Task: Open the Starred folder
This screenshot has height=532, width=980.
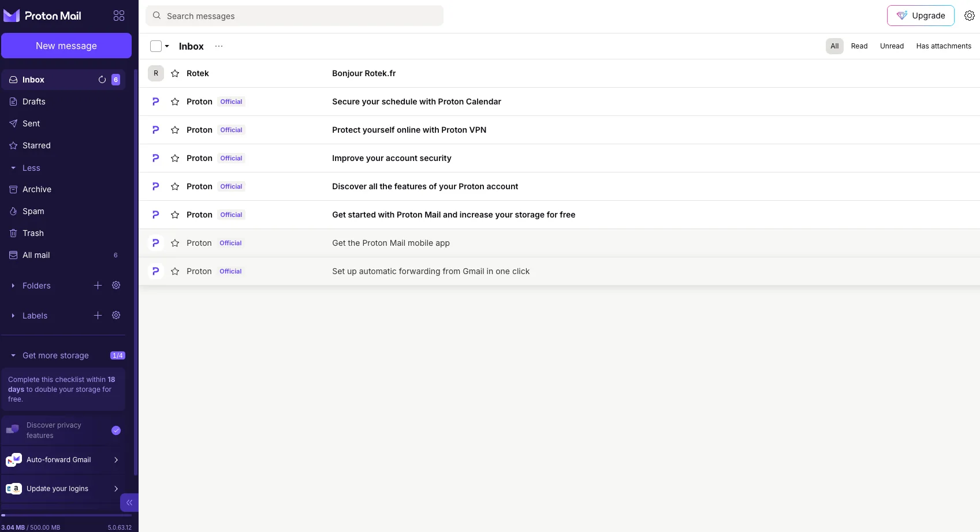Action: tap(64, 145)
